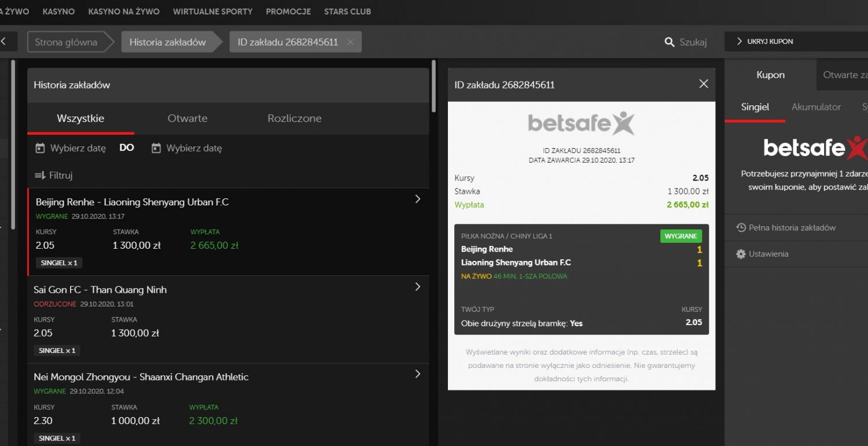Switch to the Otwarte tab
This screenshot has width=868, height=446.
tap(187, 119)
